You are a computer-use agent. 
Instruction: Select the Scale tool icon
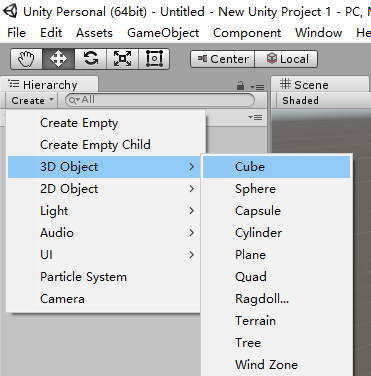(x=122, y=59)
